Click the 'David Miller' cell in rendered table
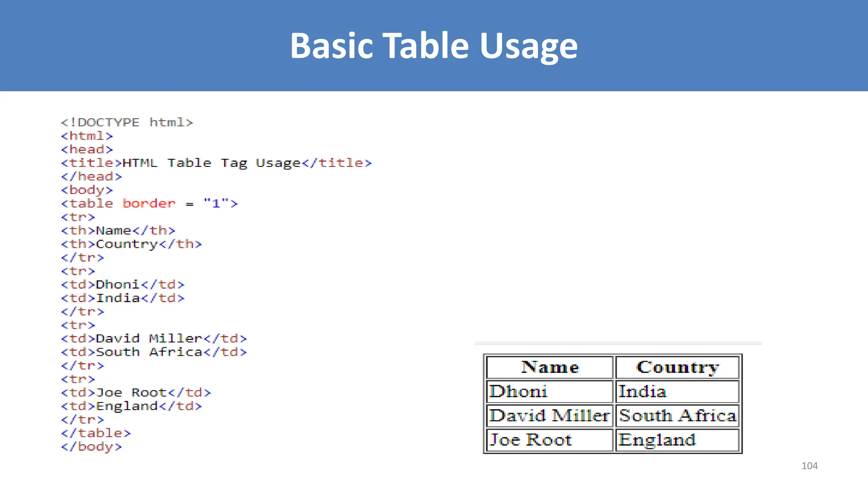Viewport: 868px width, 488px height. pyautogui.click(x=550, y=416)
